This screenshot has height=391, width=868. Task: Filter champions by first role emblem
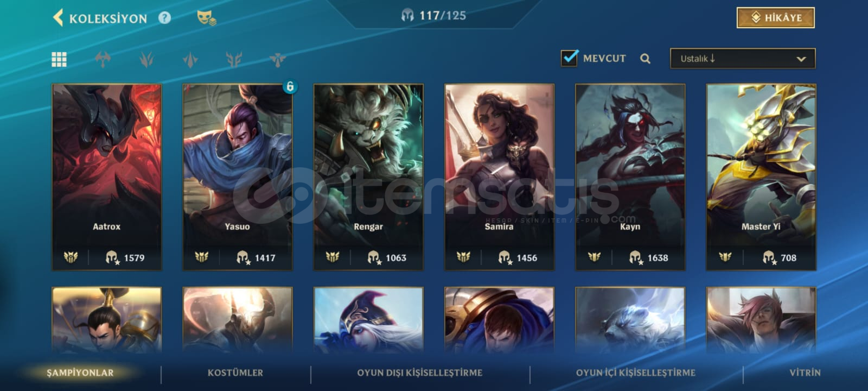(x=103, y=59)
